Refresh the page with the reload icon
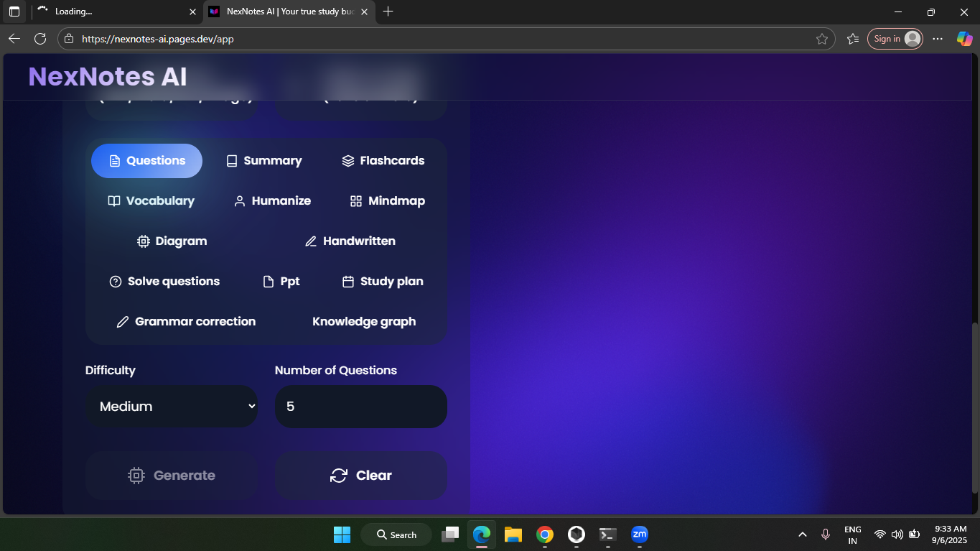 pyautogui.click(x=40, y=39)
